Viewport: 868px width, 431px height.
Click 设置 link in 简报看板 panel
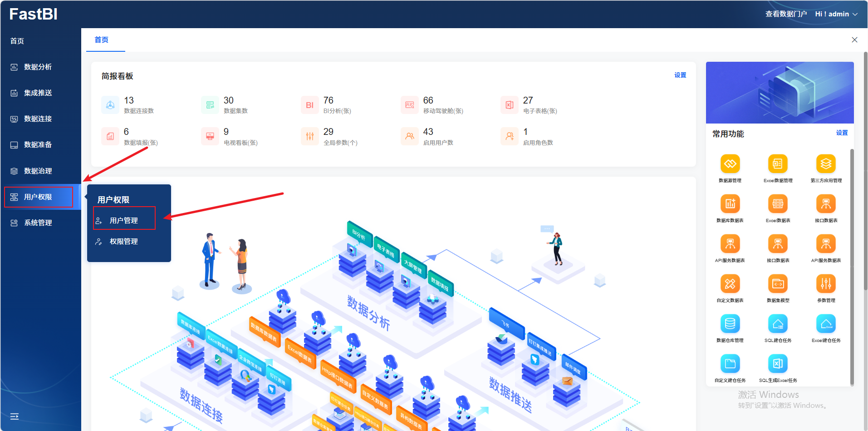coord(680,75)
